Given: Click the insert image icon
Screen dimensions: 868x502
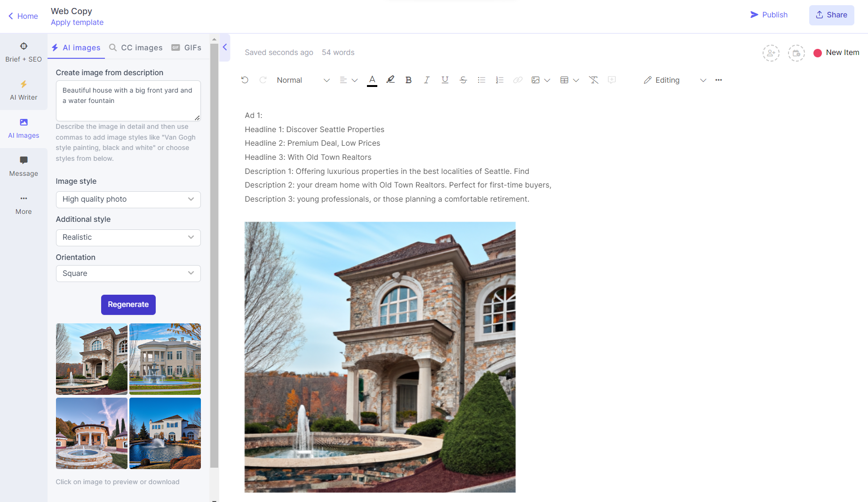Looking at the screenshot, I should pos(535,80).
